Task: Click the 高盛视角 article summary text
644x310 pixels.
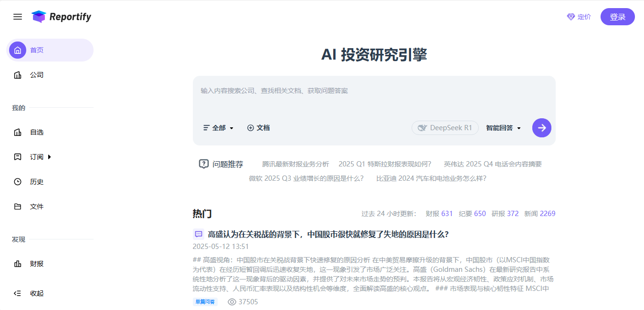Action: coord(374,274)
